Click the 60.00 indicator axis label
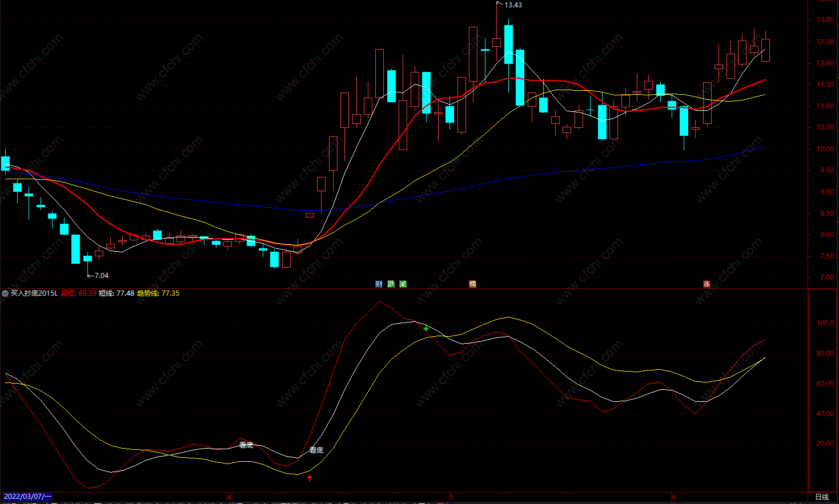Screen dimensions: 839x504 825,384
